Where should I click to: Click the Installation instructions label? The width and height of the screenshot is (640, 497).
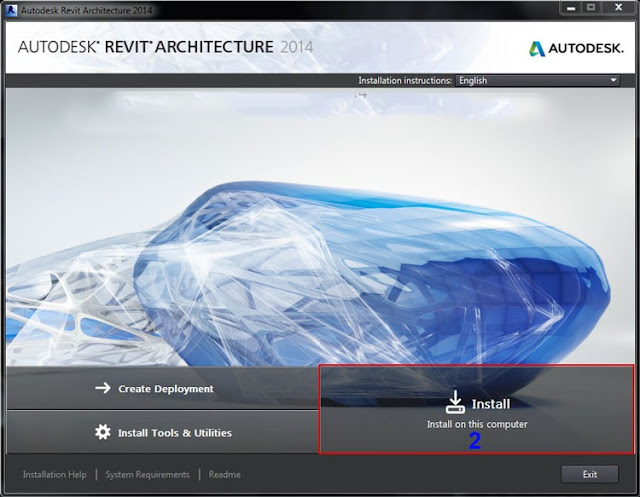pos(405,80)
